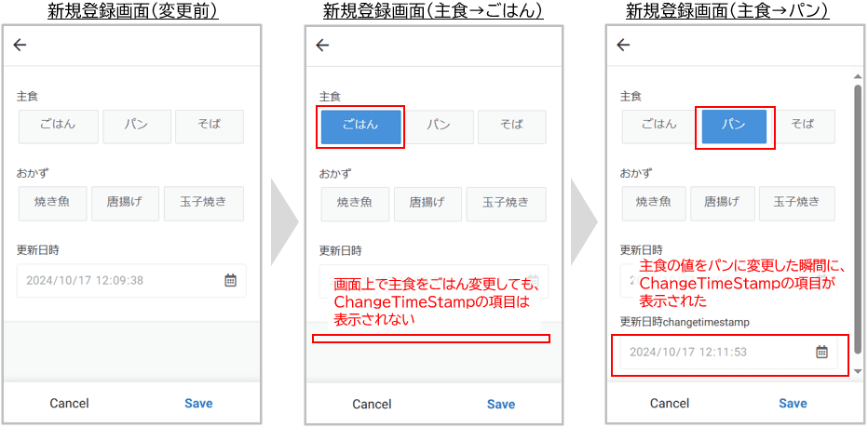This screenshot has height=427, width=868.
Task: Click 更新日時 field showing 2024/10/17 12:09:38
Action: point(131,280)
